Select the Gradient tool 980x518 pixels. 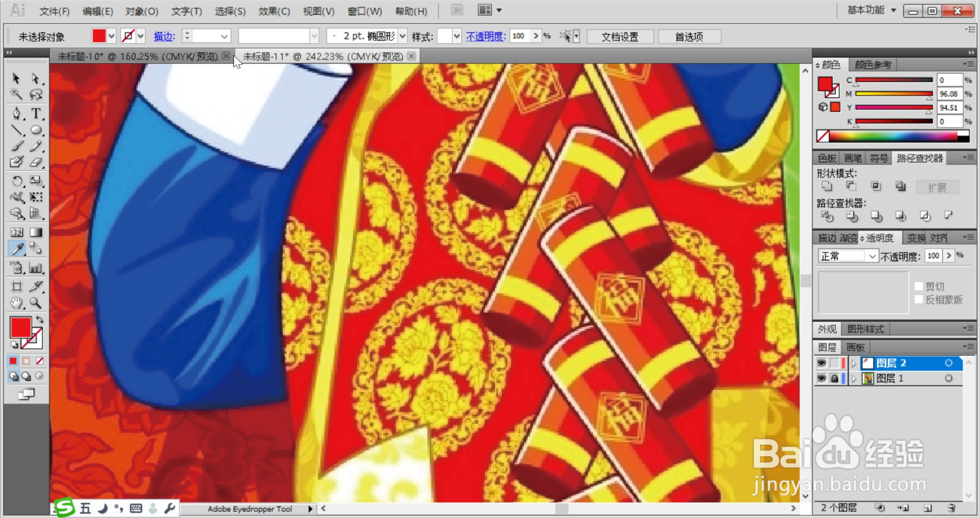click(36, 232)
